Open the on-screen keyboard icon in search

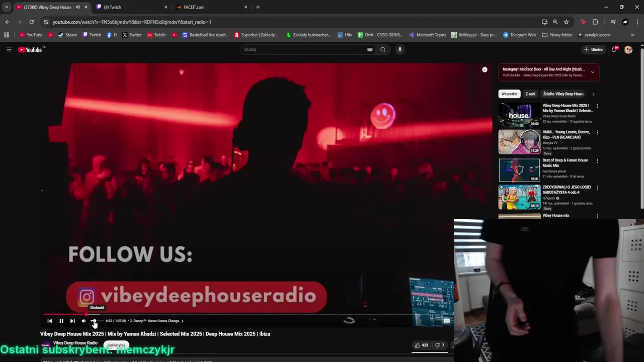tap(370, 49)
